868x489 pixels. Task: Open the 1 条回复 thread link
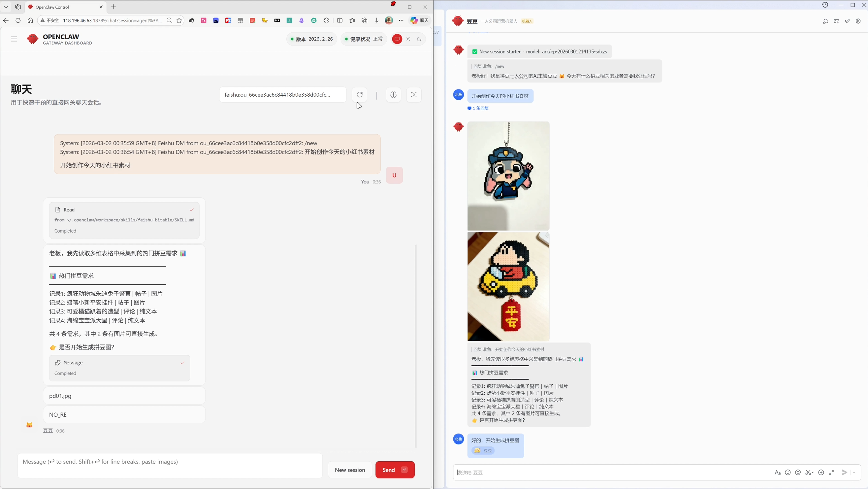(x=478, y=108)
